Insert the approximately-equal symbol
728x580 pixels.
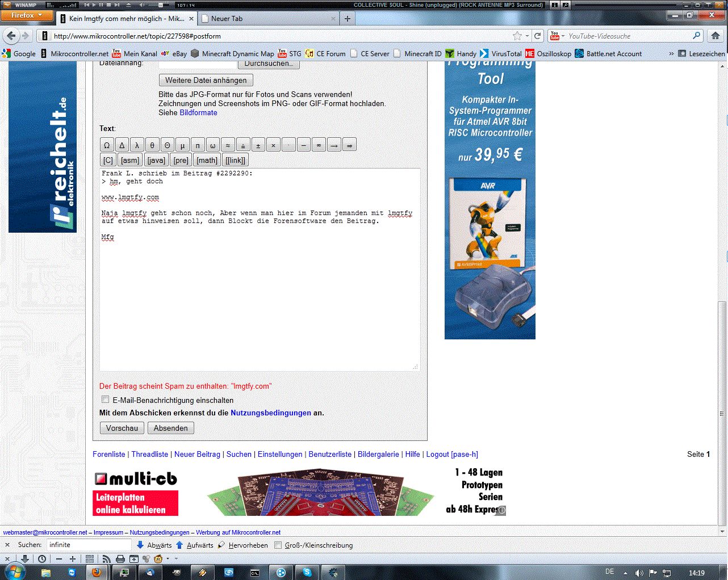pos(228,145)
